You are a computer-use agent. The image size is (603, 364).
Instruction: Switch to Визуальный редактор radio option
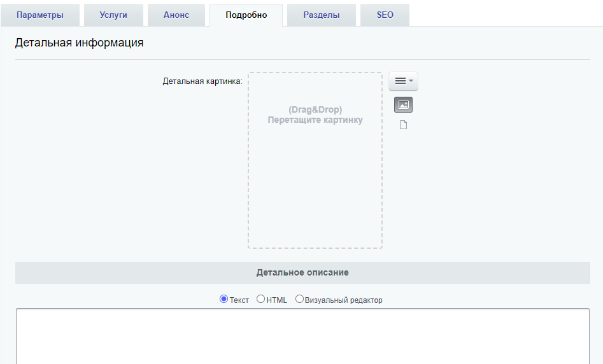(299, 298)
